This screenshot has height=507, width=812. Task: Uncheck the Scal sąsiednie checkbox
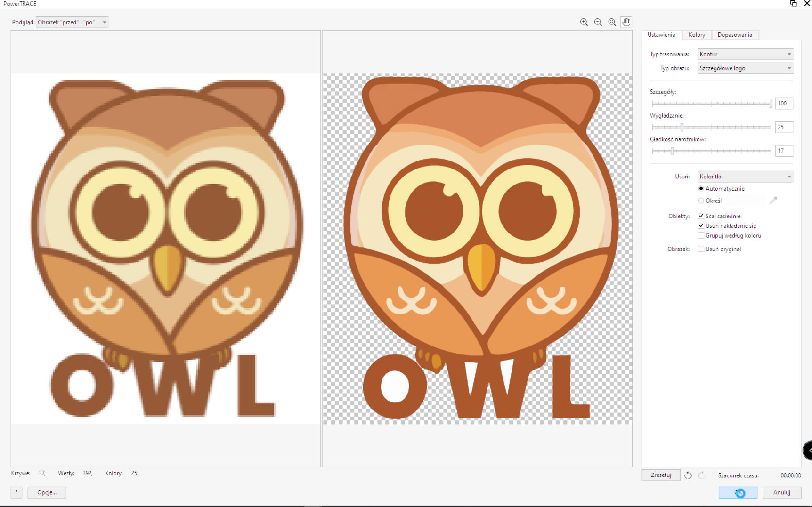[701, 216]
